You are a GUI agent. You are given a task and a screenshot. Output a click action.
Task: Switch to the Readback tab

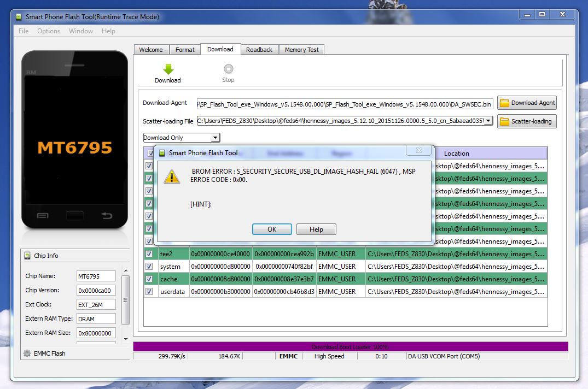259,50
